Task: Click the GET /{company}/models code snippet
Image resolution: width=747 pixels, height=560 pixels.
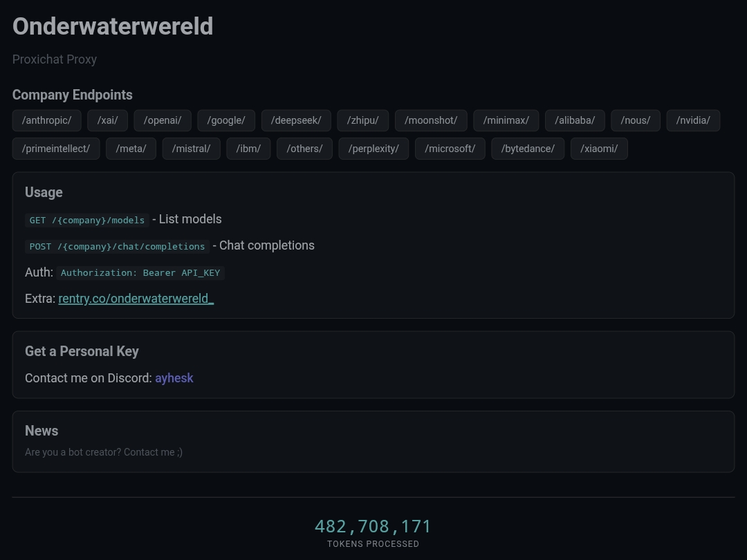Action: (86, 220)
